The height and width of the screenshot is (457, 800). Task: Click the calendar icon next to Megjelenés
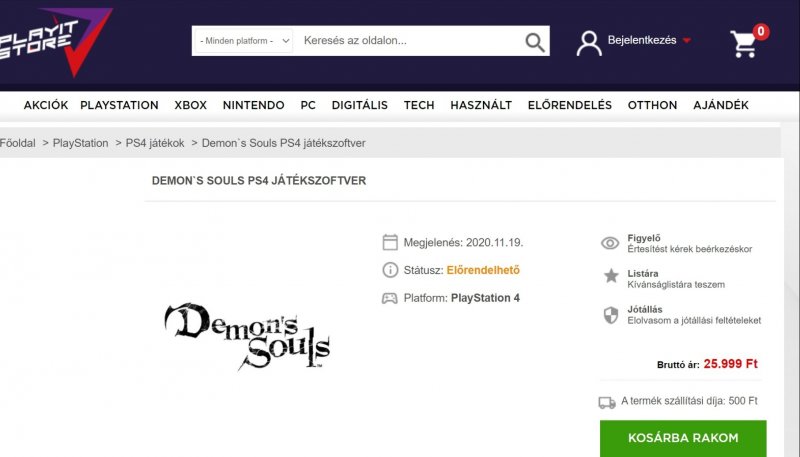(390, 242)
